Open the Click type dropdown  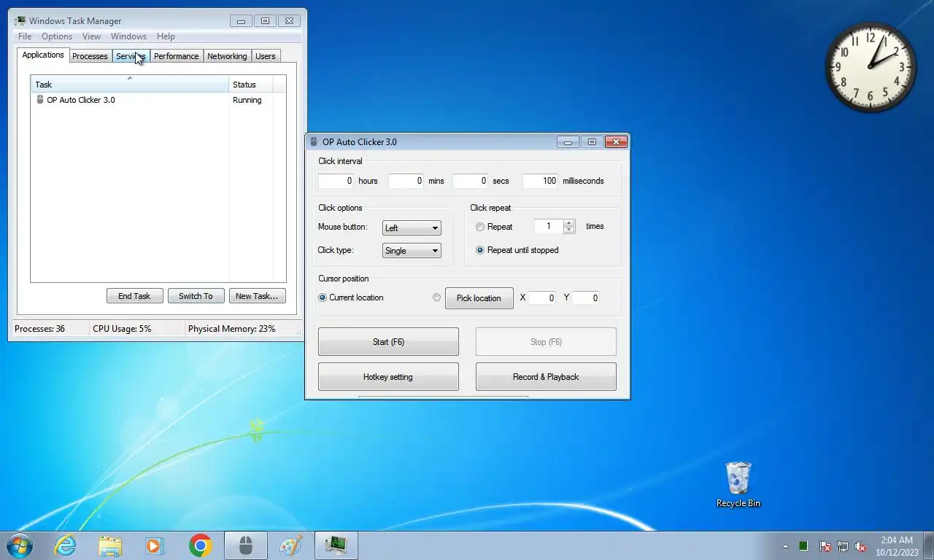412,250
